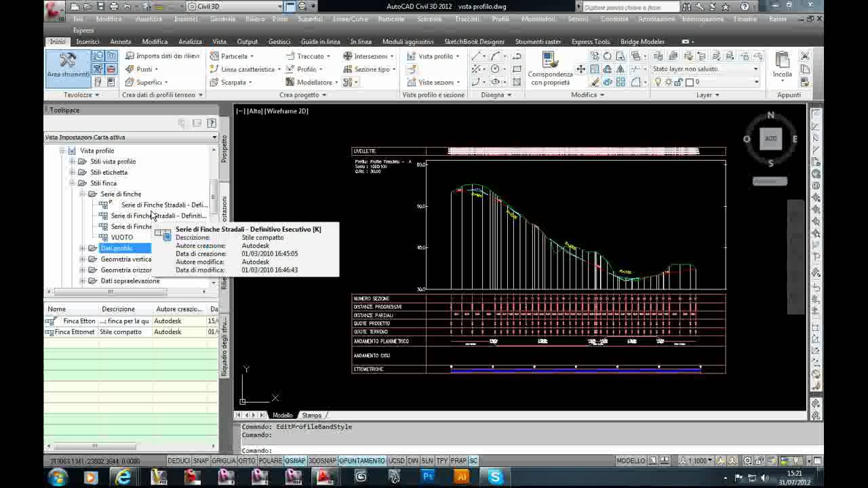Expand the Stili etichetta tree node
Viewport: 868px width, 488px height.
coord(72,172)
